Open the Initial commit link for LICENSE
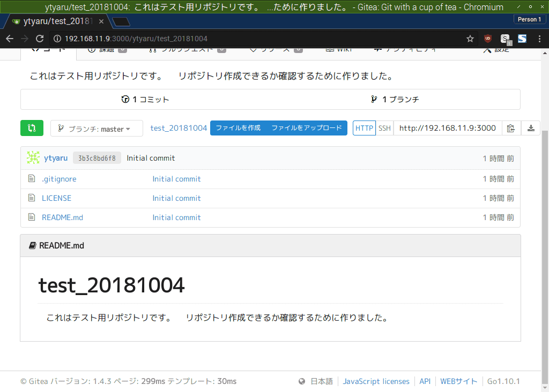549x392 pixels. click(176, 198)
